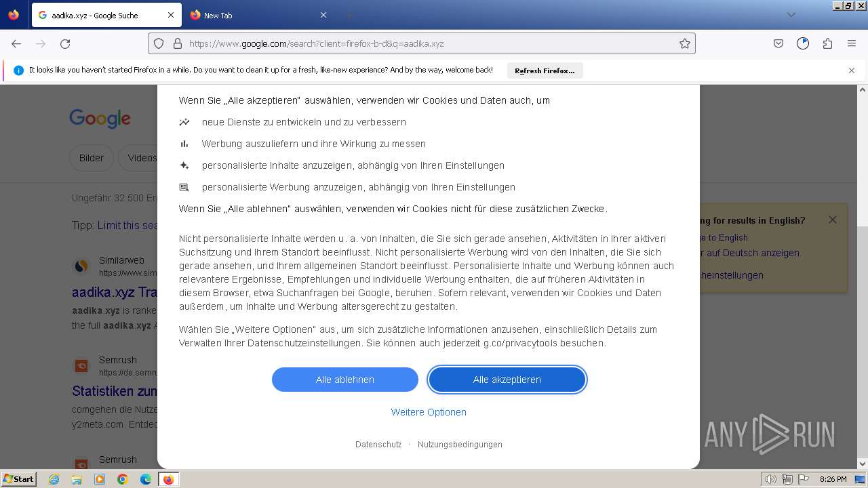868x488 pixels.
Task: Open the Firefox application menu
Action: click(x=852, y=43)
